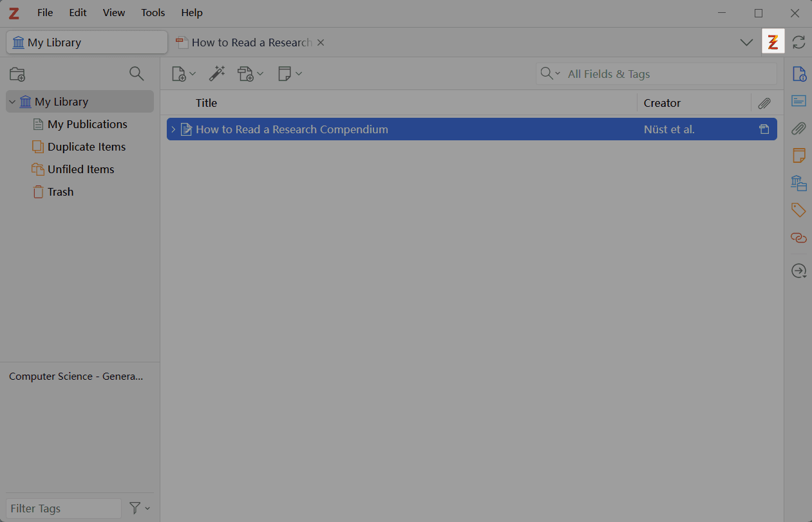Open Attachments section paperclip in side pane

(x=798, y=128)
